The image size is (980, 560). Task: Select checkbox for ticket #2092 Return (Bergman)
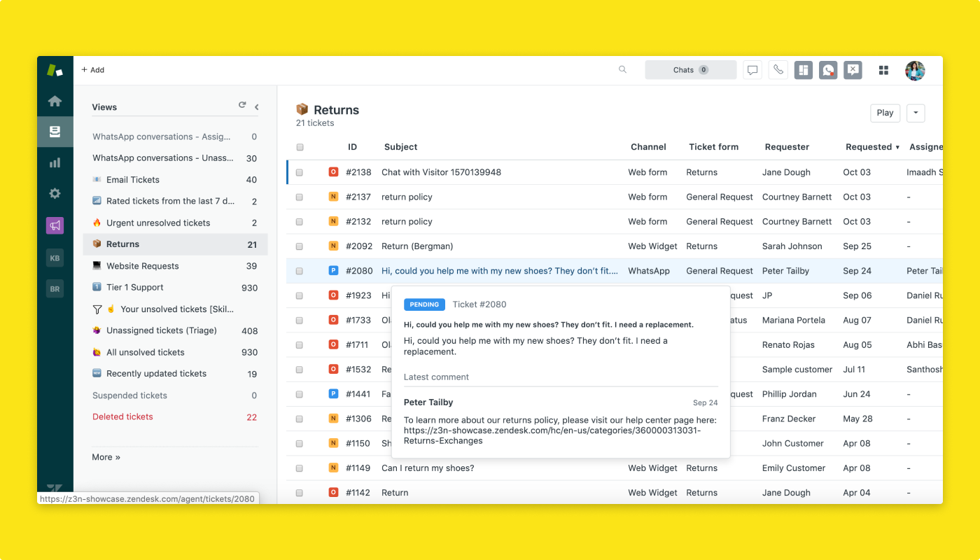(x=300, y=246)
